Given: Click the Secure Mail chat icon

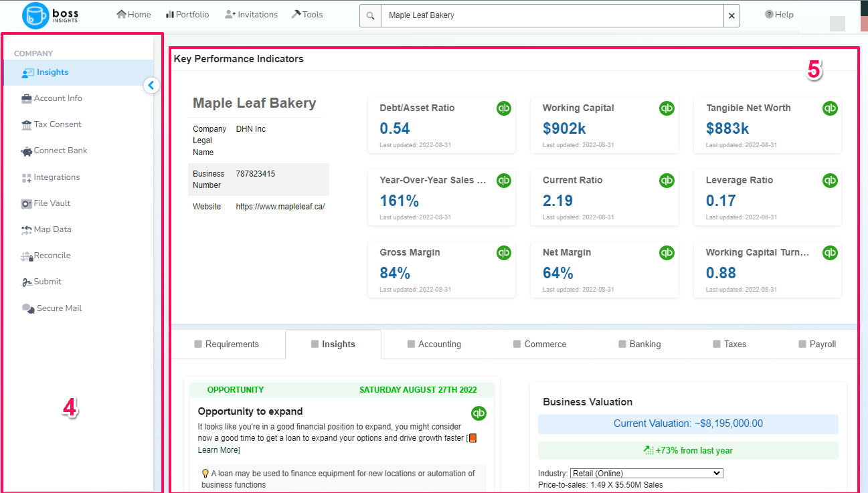Looking at the screenshot, I should point(28,308).
